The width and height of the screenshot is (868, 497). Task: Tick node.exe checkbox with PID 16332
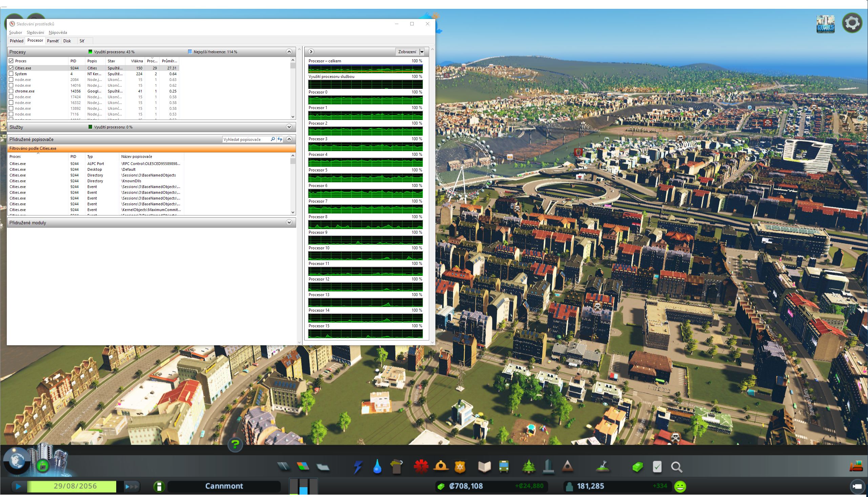click(x=11, y=103)
